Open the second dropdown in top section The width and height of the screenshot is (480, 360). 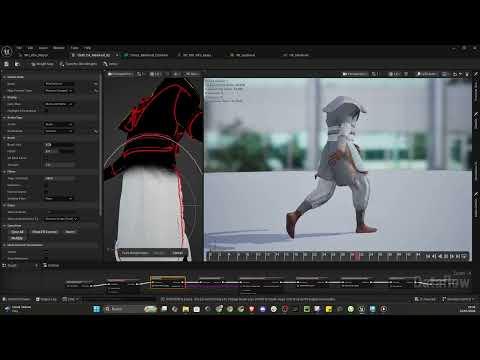tap(59, 90)
